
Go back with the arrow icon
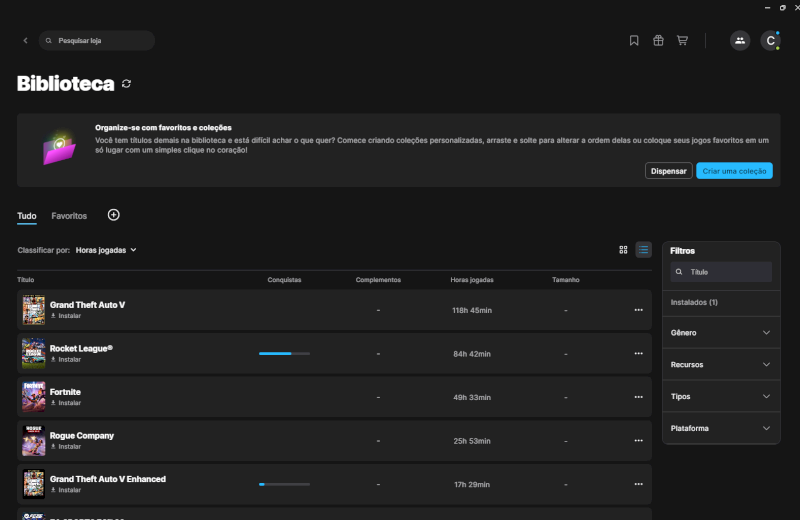(26, 40)
